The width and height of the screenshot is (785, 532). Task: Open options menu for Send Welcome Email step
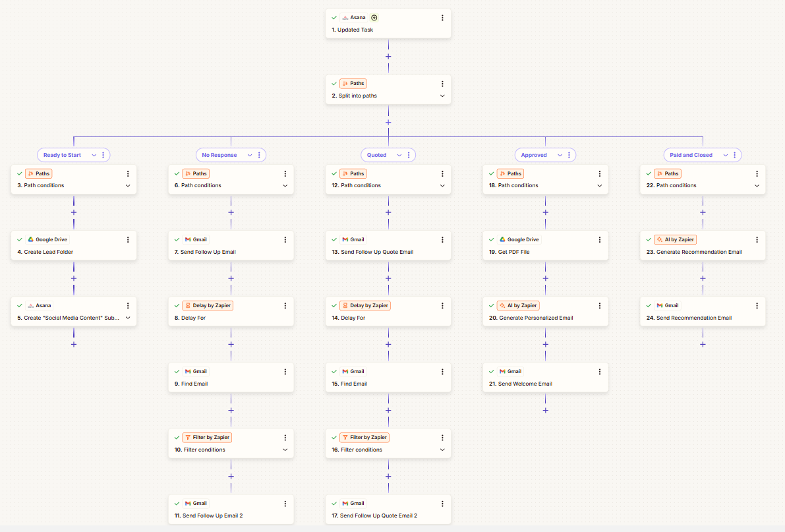point(599,372)
